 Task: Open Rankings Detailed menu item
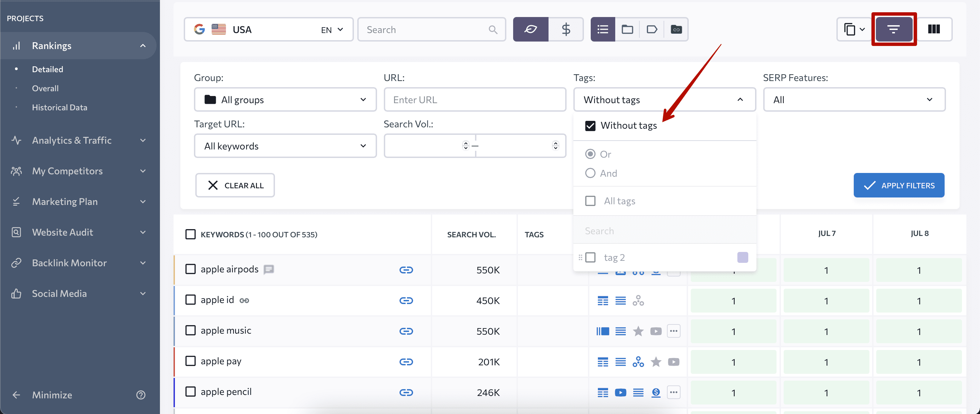tap(47, 69)
